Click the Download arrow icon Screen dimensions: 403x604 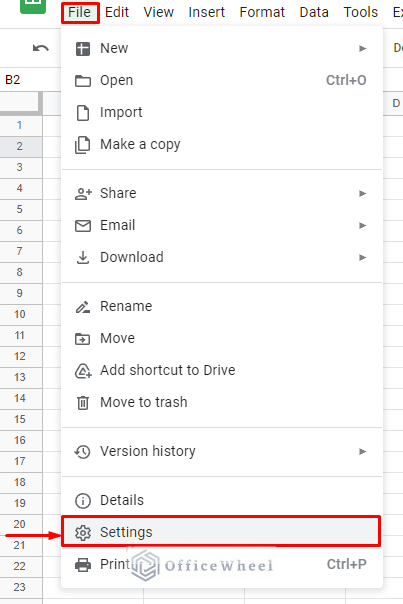coord(83,258)
